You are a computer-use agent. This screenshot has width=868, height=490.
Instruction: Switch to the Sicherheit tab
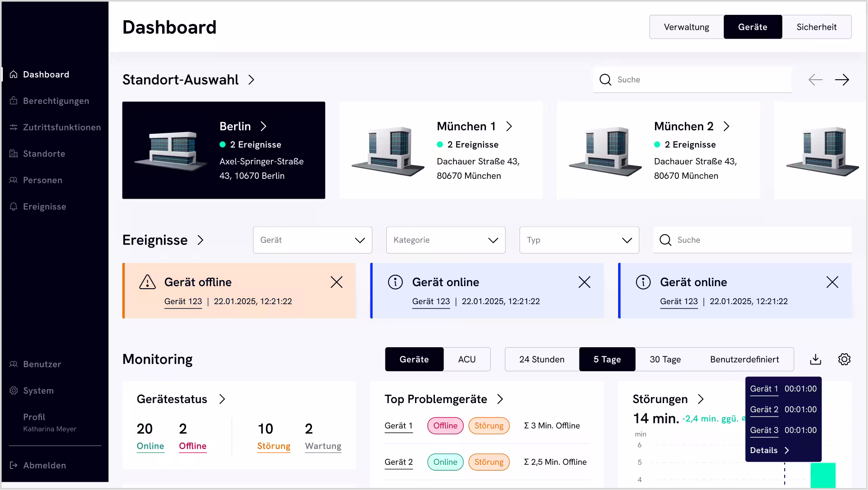tap(816, 27)
